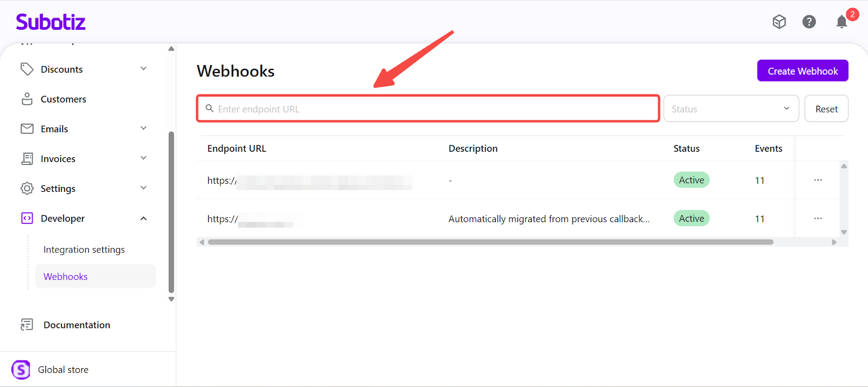This screenshot has width=868, height=387.
Task: Expand the Invoices submenu chevron
Action: coord(144,158)
